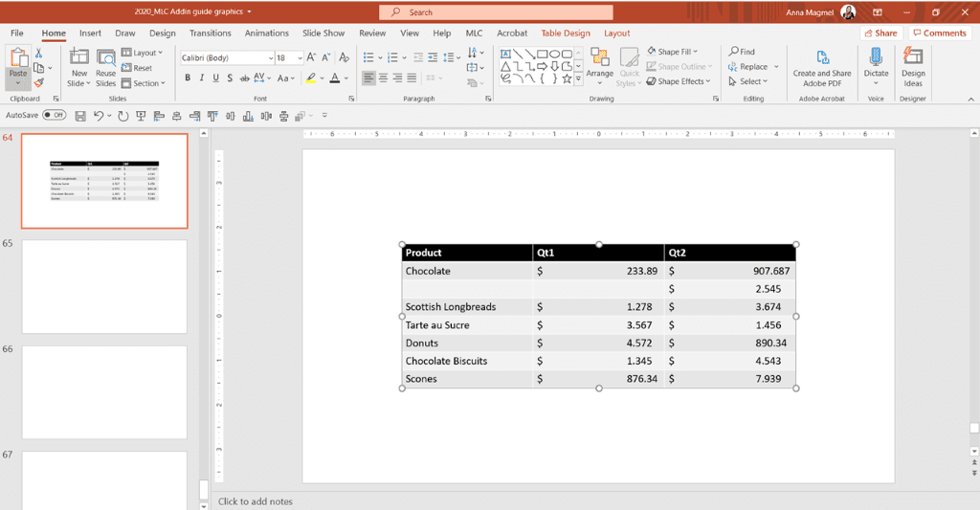The width and height of the screenshot is (980, 510).
Task: Click the Share button
Action: (881, 33)
